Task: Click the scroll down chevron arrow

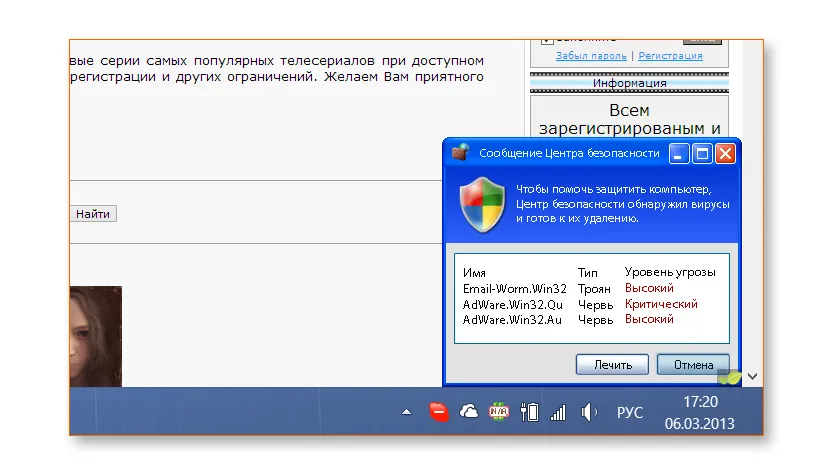Action: point(752,376)
